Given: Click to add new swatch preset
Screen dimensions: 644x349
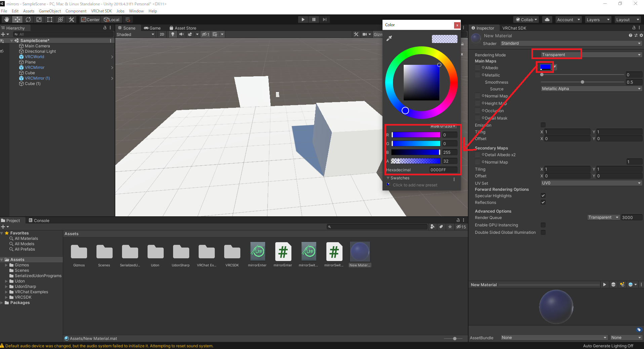Looking at the screenshot, I should tap(415, 185).
